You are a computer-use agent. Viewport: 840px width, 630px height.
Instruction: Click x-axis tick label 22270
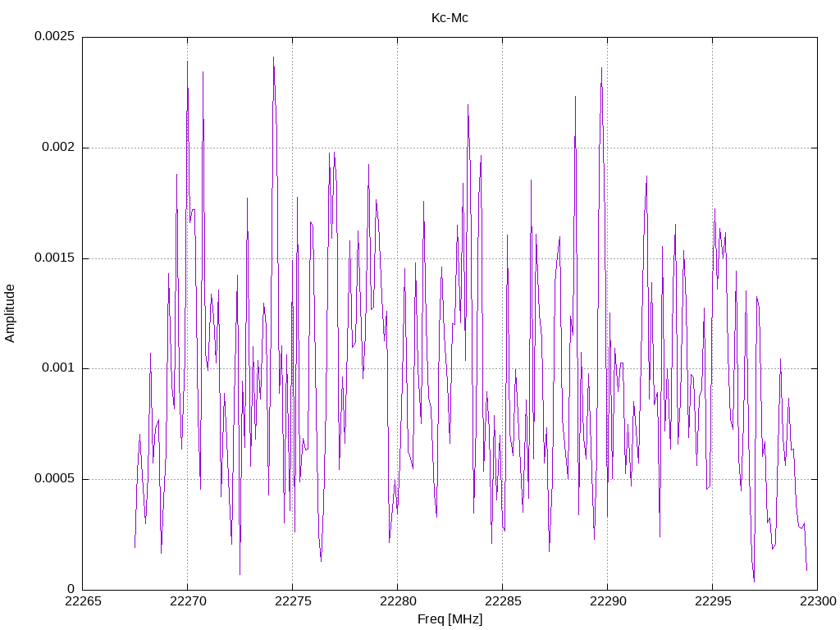[188, 601]
